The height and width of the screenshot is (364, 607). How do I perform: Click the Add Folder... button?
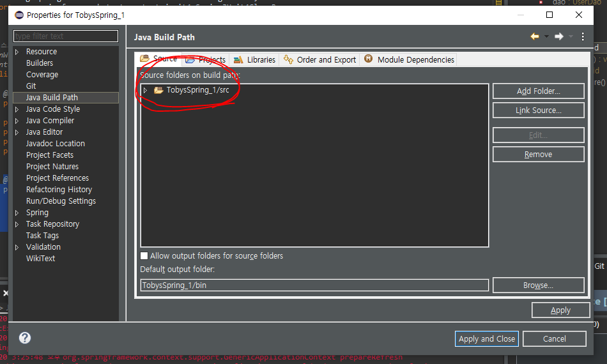538,91
